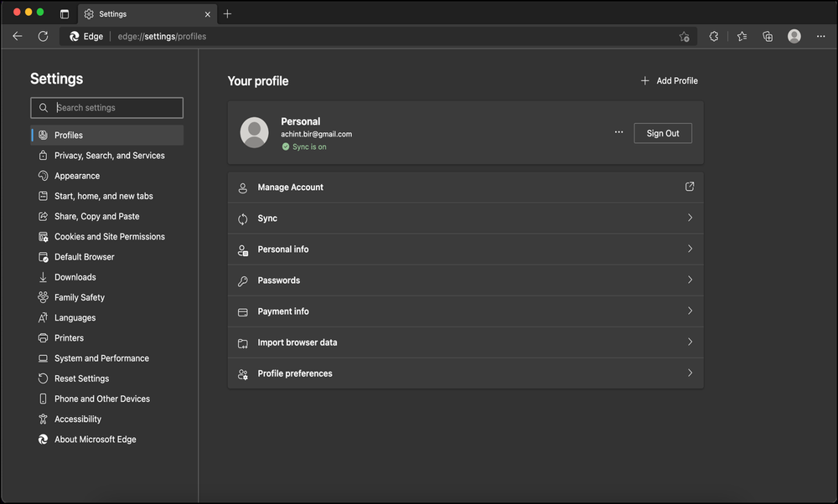This screenshot has height=504, width=838.
Task: Open the Import browser data chevron
Action: click(690, 342)
